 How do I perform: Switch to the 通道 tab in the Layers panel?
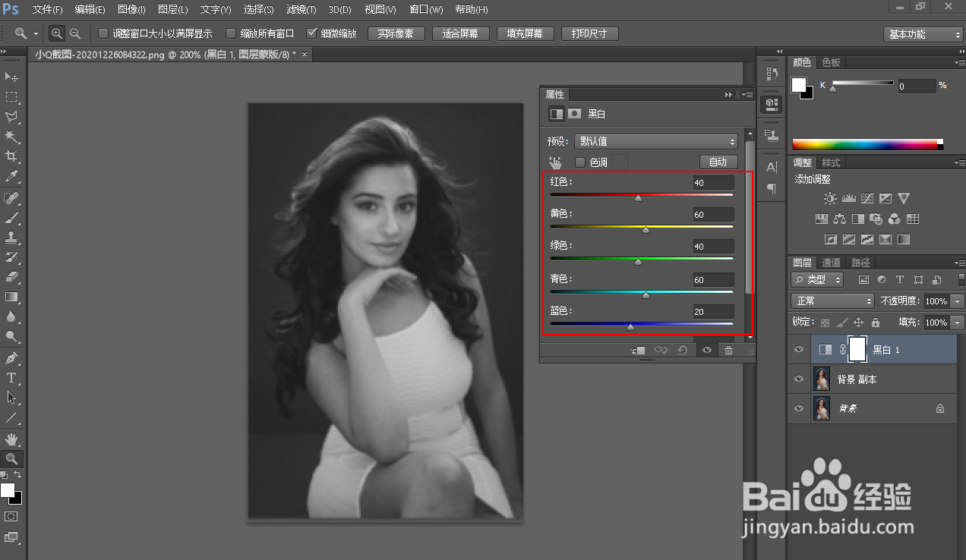[x=830, y=262]
